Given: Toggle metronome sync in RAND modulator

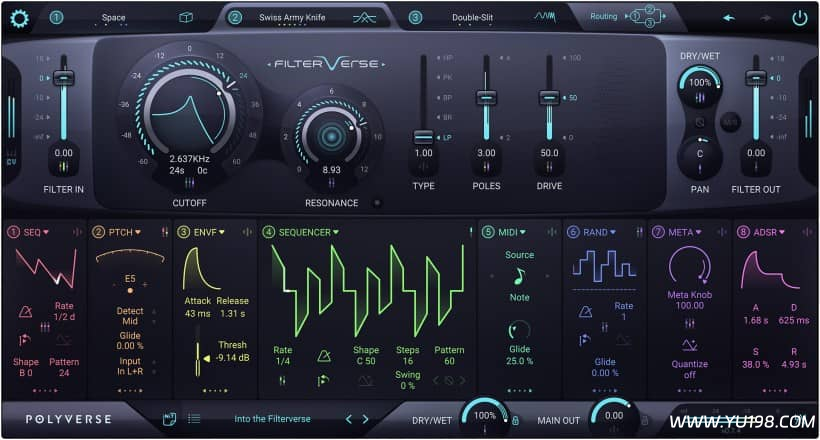Looking at the screenshot, I should point(585,312).
